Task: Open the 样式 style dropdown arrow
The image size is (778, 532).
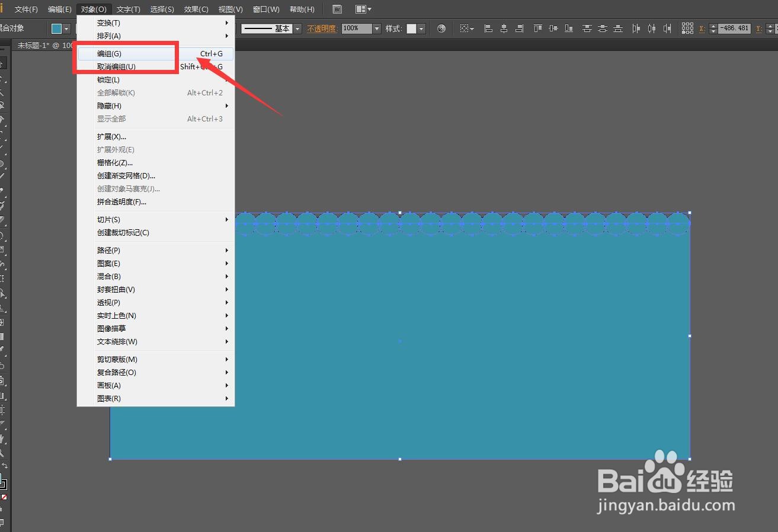Action: click(421, 28)
